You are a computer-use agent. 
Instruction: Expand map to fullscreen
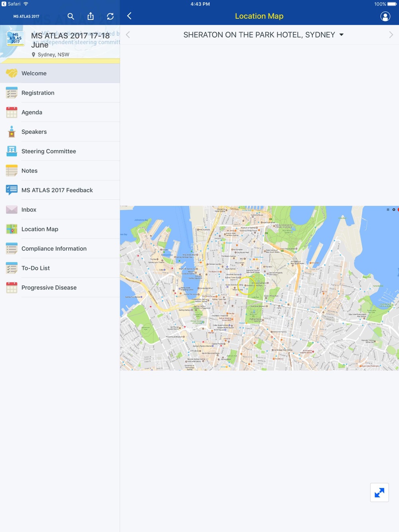coord(379,493)
